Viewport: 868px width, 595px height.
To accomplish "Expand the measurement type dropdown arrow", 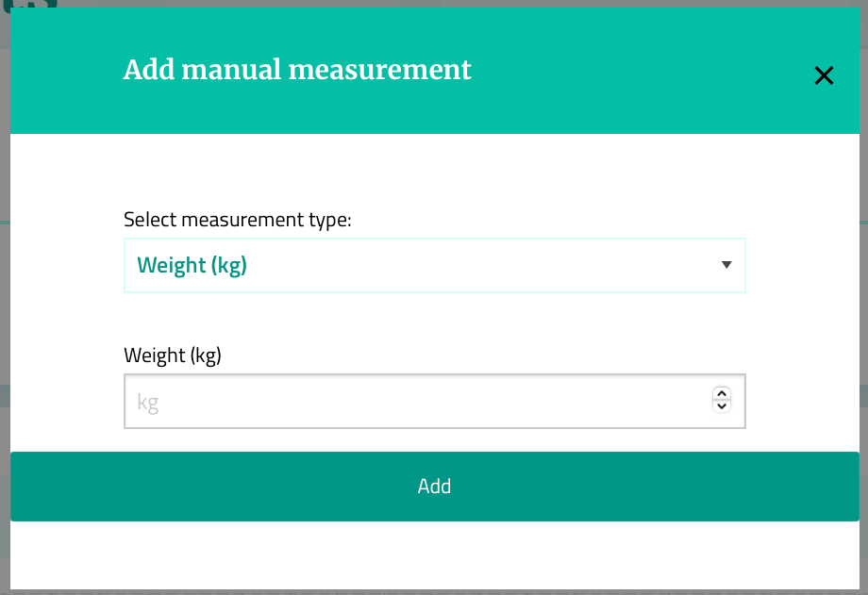I will coord(726,265).
